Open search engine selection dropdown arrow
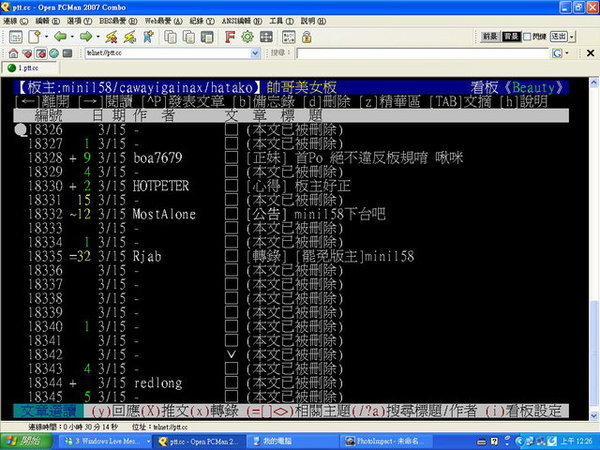Viewport: 600px width, 450px height. click(567, 53)
